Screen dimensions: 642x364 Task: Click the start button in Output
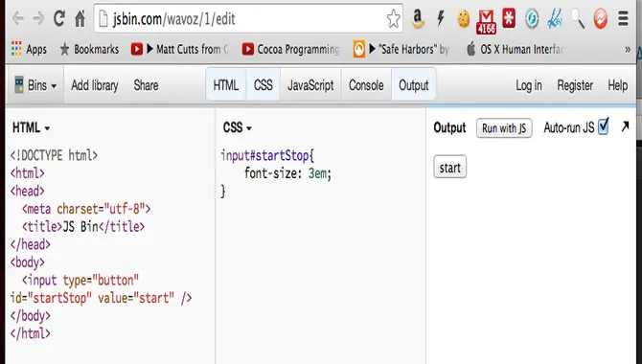[450, 167]
